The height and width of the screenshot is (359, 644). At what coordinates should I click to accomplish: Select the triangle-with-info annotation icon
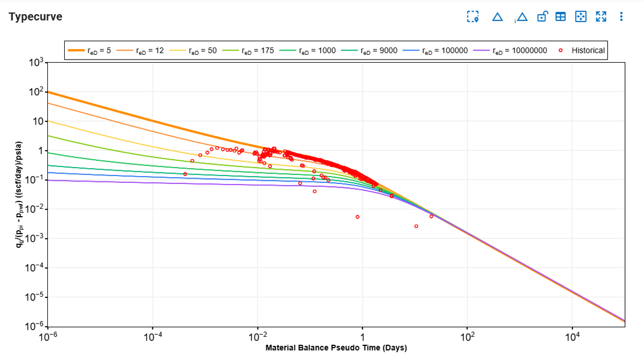point(521,16)
